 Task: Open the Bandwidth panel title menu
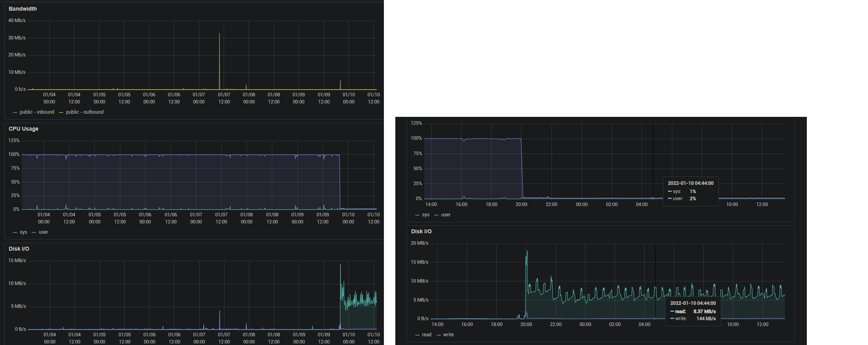tap(22, 9)
